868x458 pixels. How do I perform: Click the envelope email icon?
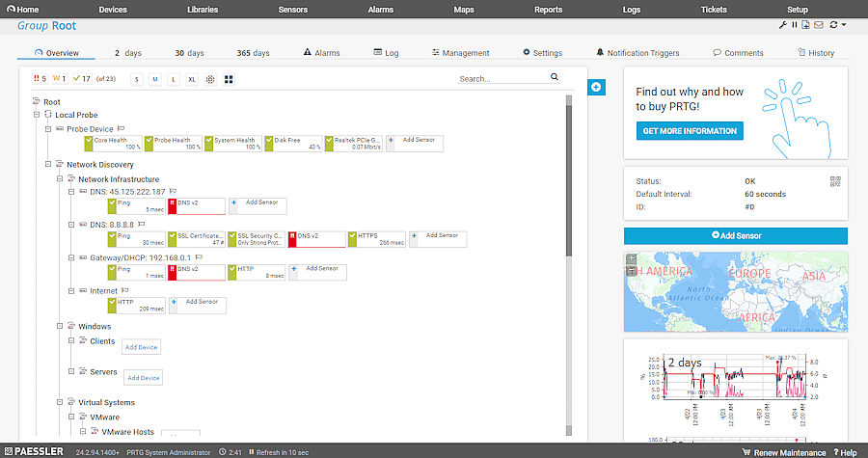click(819, 25)
